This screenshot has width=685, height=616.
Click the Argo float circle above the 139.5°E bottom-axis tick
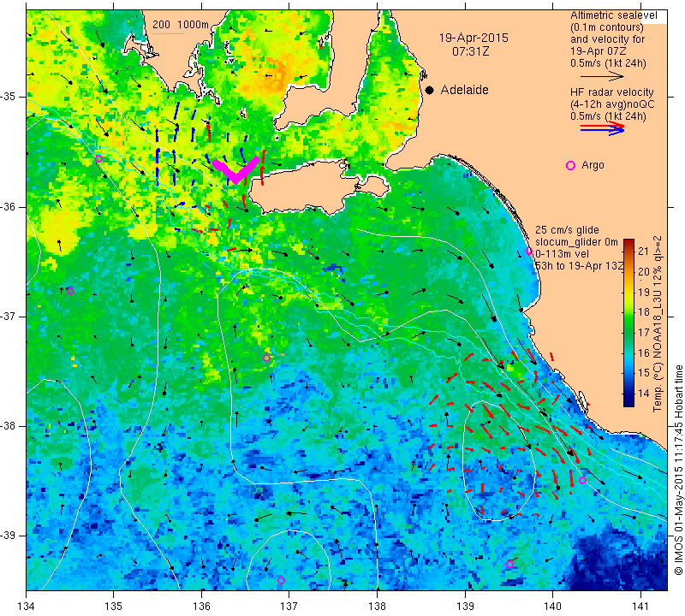point(509,564)
